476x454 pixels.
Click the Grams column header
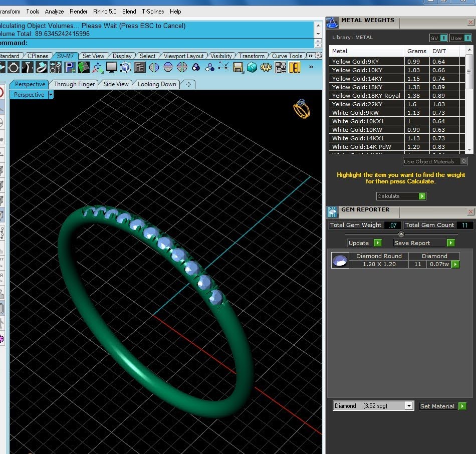416,51
